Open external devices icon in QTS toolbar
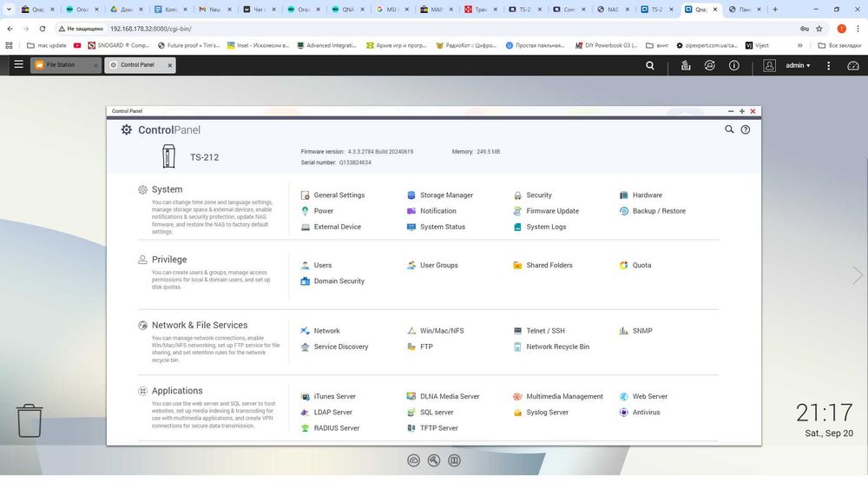Screen dimensions: 868x489 coord(710,65)
